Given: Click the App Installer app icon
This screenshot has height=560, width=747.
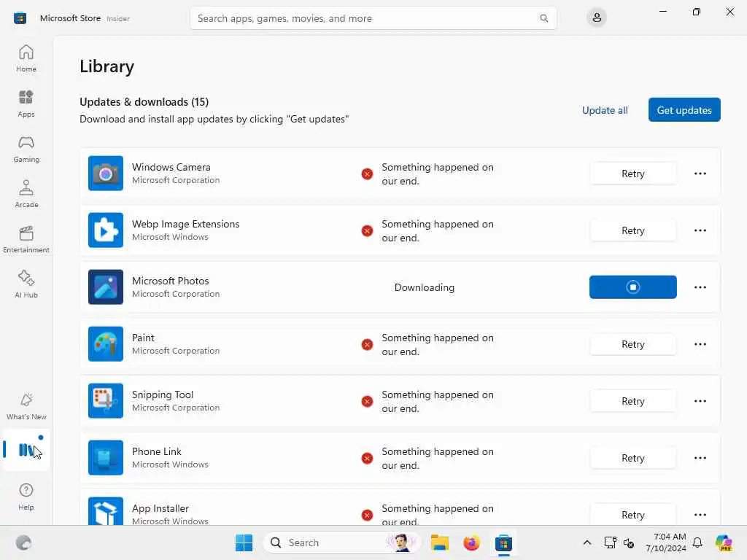Looking at the screenshot, I should 106,511.
